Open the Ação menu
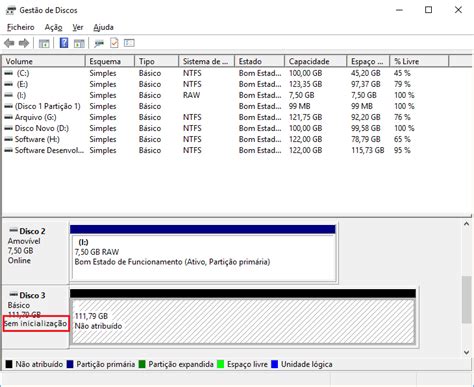 point(53,27)
